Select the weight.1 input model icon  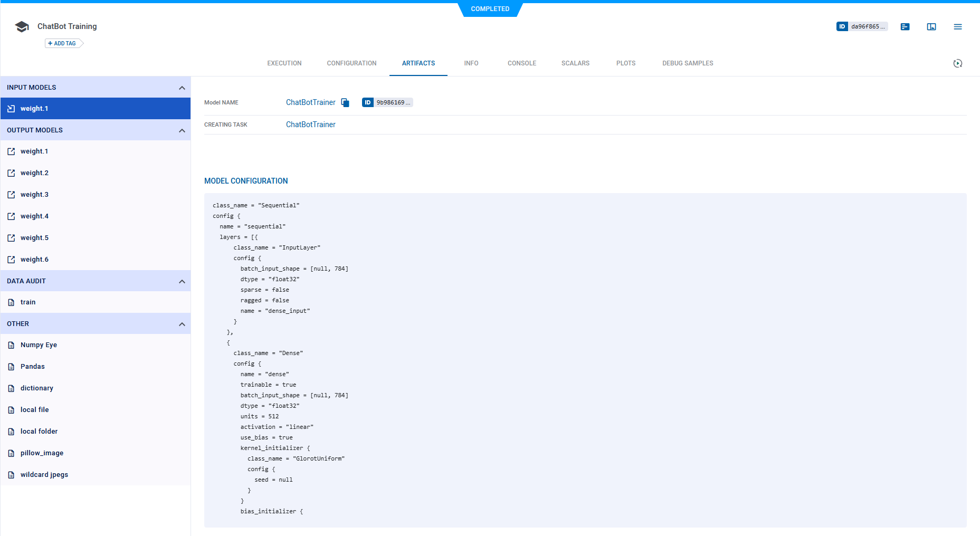coord(11,108)
